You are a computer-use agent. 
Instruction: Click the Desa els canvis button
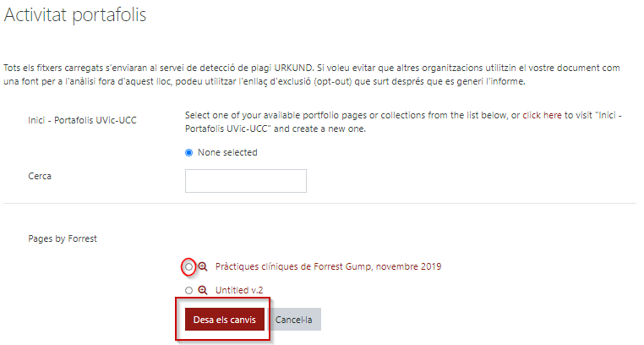[x=224, y=320]
